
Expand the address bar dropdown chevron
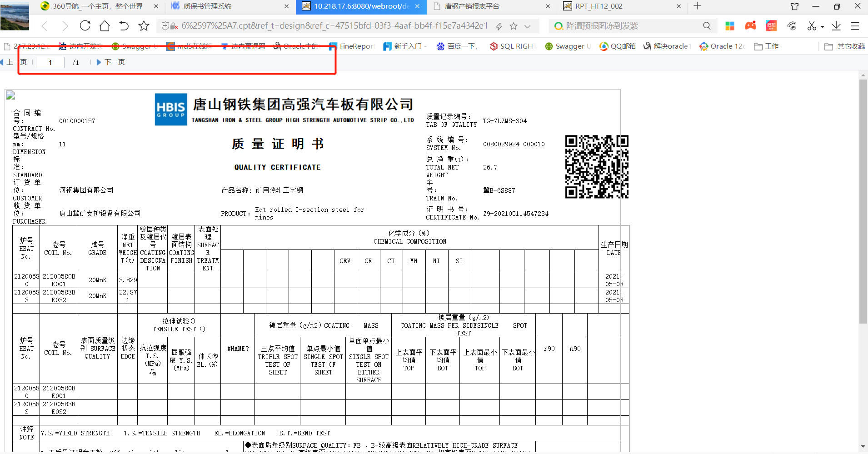[x=528, y=26]
